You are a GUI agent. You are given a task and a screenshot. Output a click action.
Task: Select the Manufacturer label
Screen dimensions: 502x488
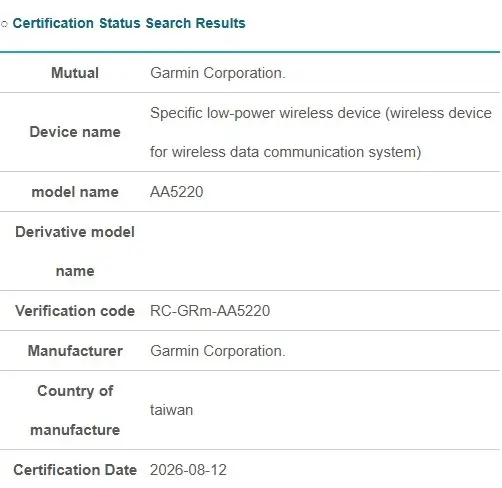(75, 351)
